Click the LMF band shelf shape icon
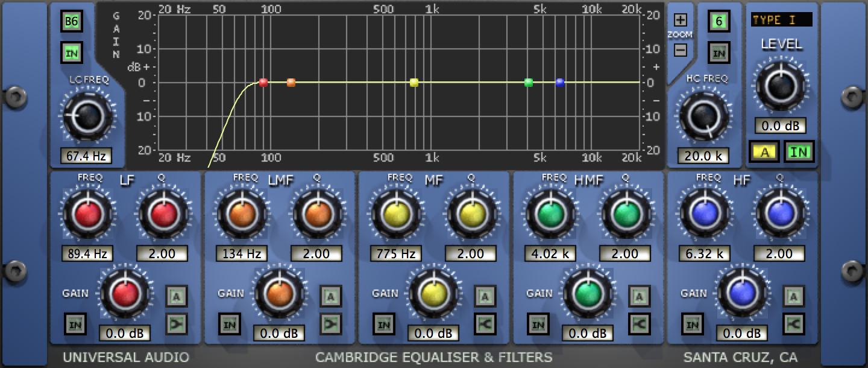This screenshot has height=368, width=868. pyautogui.click(x=331, y=324)
